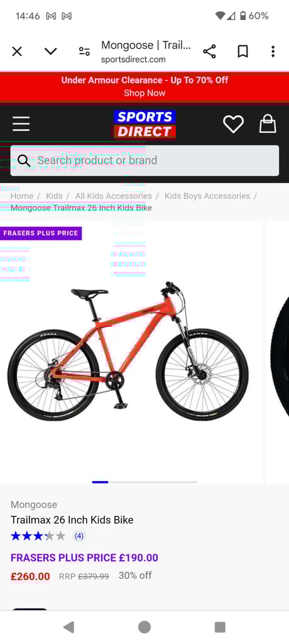Tap the search magnifier icon

click(x=24, y=160)
